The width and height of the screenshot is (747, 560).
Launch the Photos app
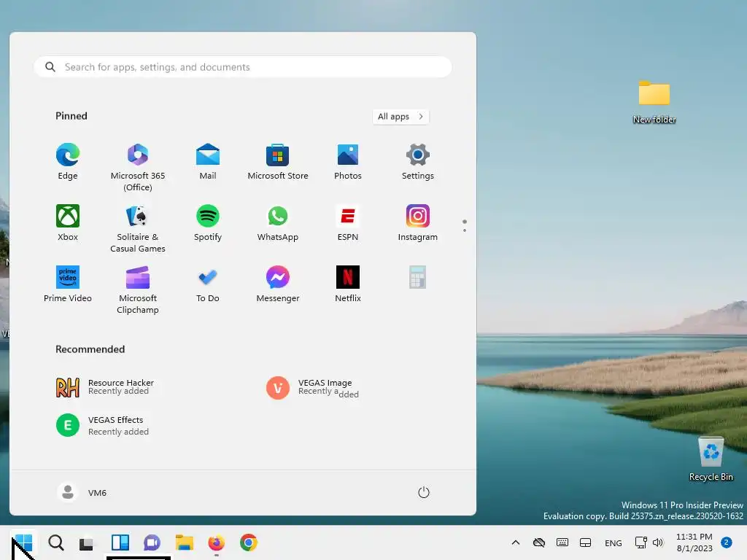(x=348, y=162)
